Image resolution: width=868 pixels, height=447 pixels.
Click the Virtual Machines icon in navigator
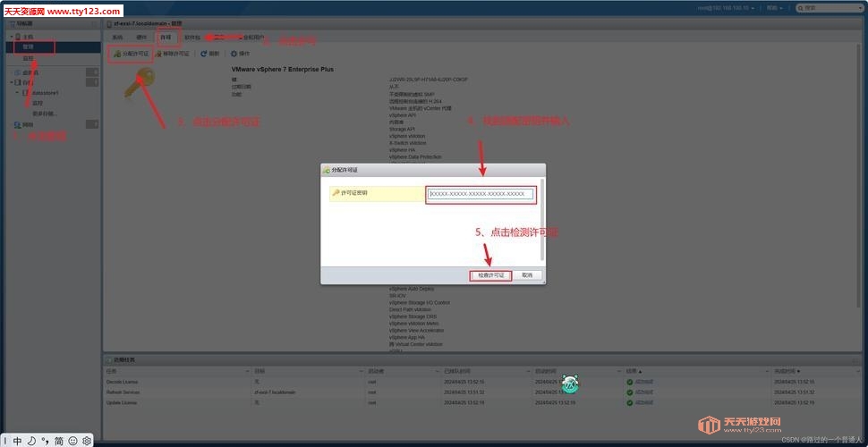(x=18, y=72)
